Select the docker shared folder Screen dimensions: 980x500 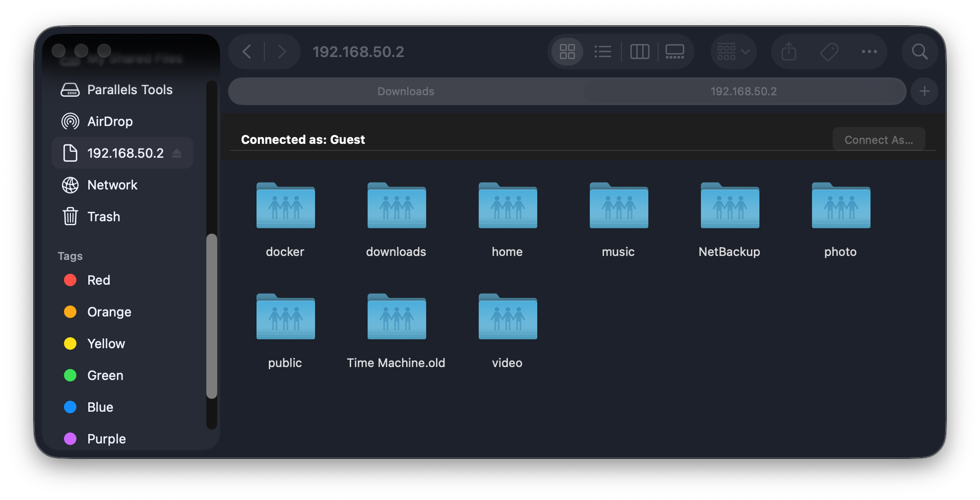point(285,206)
